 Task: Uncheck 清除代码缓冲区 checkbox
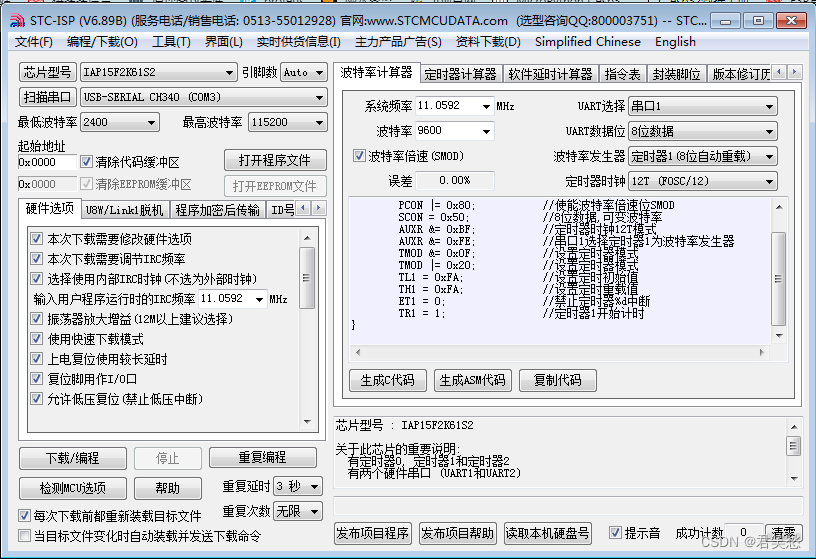tap(86, 162)
